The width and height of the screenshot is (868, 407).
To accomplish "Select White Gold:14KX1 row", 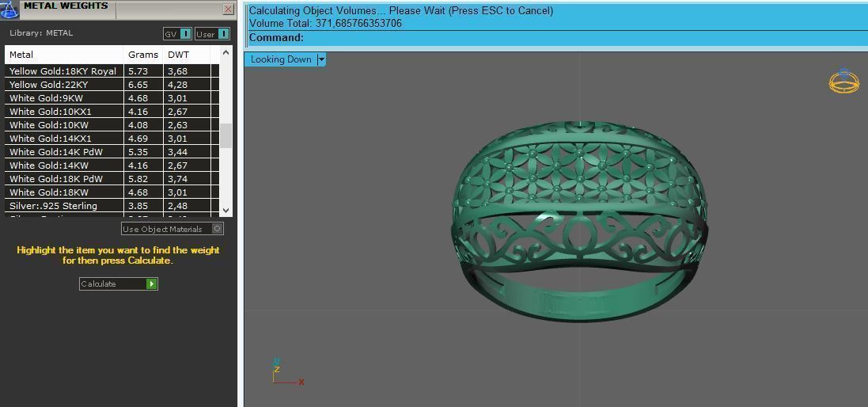I will point(112,139).
